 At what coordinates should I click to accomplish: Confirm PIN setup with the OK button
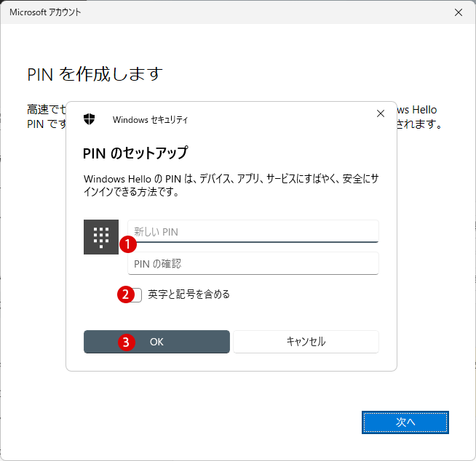pos(156,342)
